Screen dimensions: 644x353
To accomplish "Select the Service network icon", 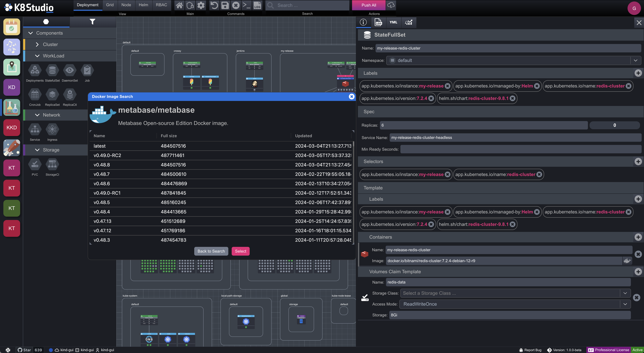I will click(x=35, y=129).
